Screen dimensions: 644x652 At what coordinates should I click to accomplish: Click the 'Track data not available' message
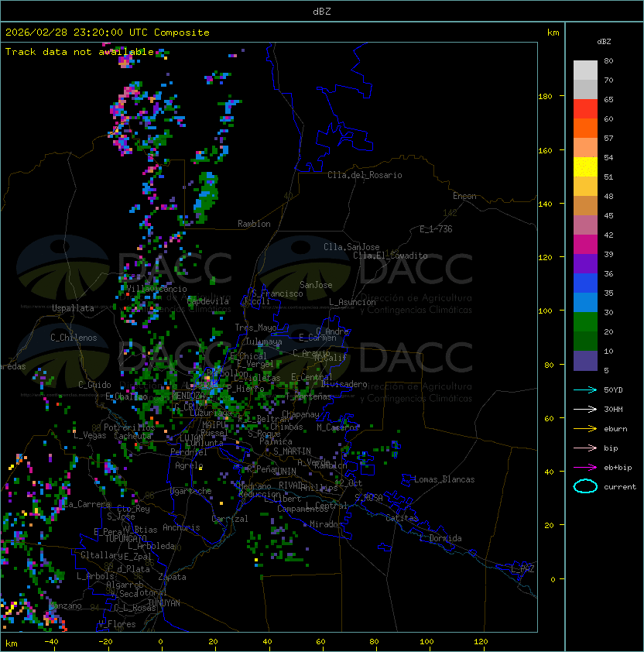click(80, 52)
